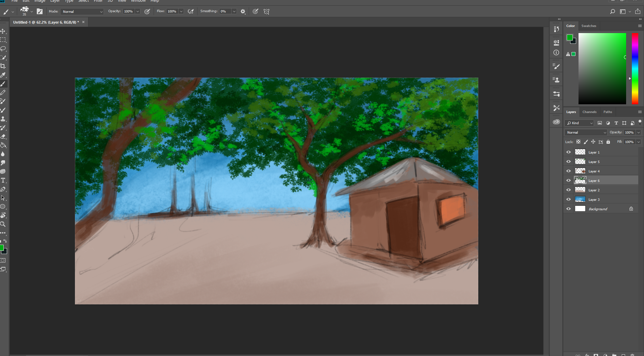Hide Layer 4 visibility eye

pos(568,171)
